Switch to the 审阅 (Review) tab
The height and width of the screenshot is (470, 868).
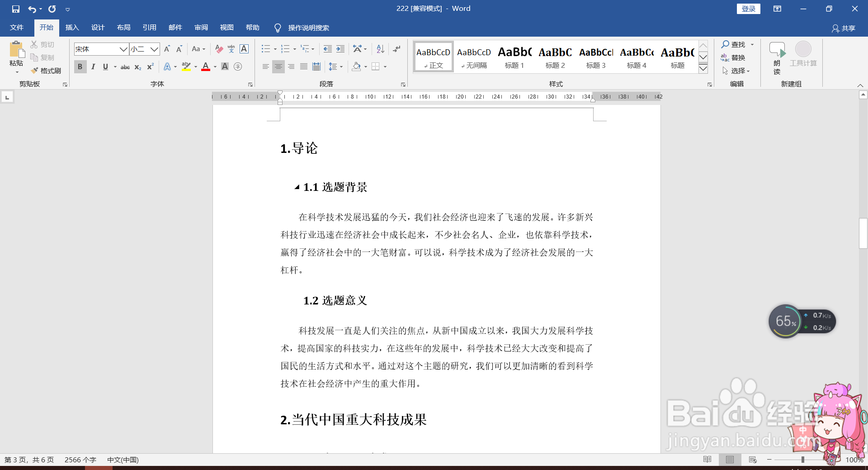click(x=201, y=28)
